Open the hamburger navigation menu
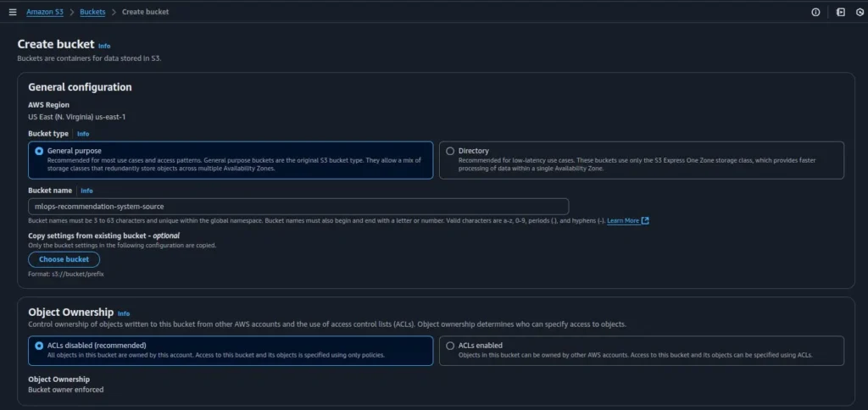868x410 pixels. pyautogui.click(x=13, y=12)
